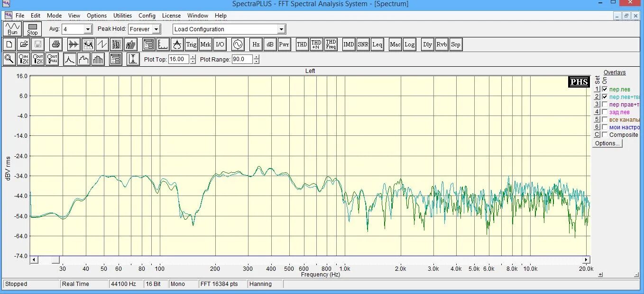Click the overlay Set C composite button
The width and height of the screenshot is (644, 294).
(598, 134)
